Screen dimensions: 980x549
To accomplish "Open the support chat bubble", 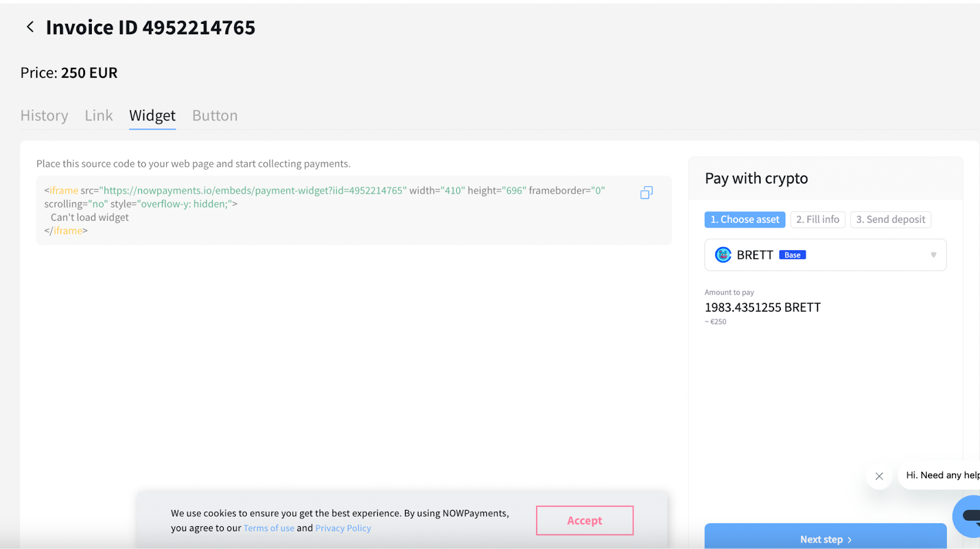I will 969,516.
